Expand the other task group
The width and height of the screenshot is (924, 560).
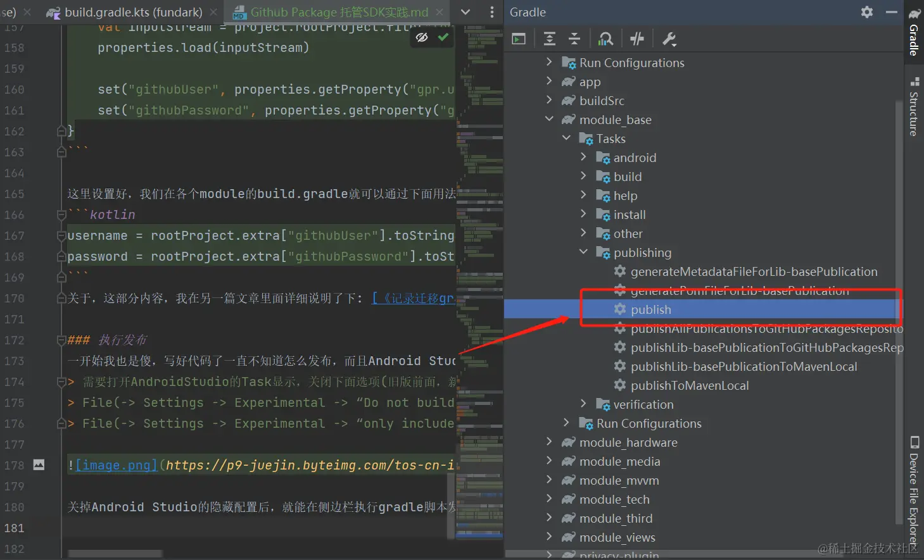(x=583, y=233)
